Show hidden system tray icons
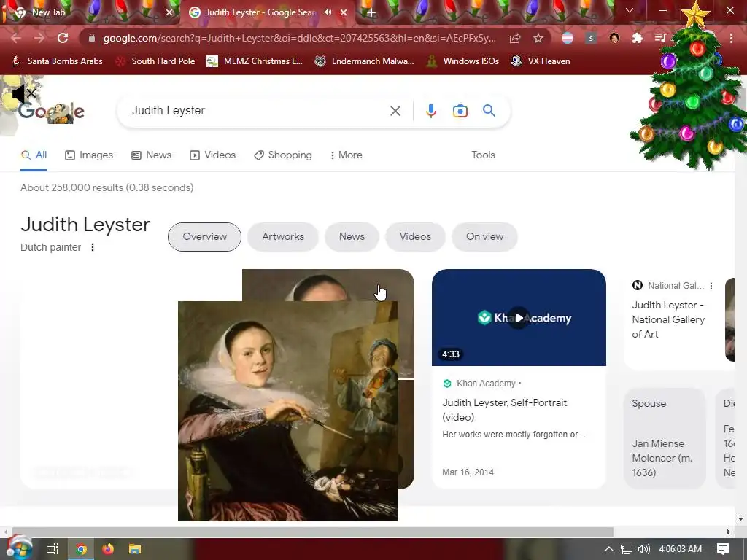This screenshot has height=560, width=747. coord(609,549)
